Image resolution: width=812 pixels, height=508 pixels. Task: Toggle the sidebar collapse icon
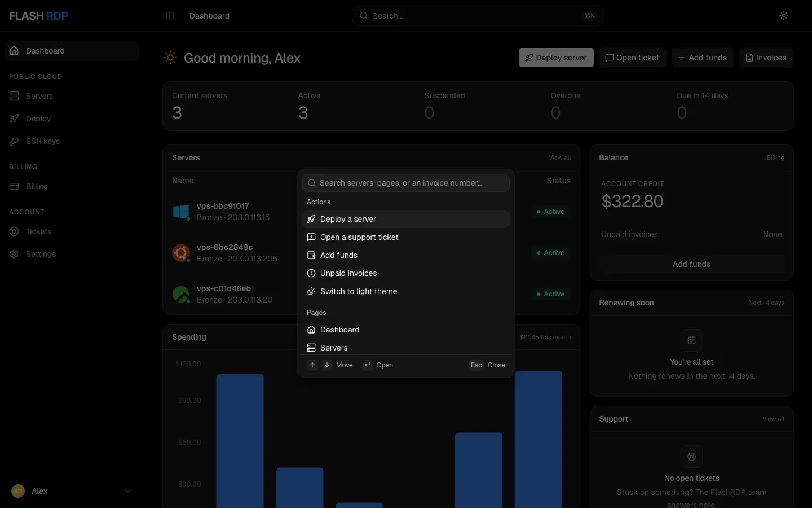[170, 16]
